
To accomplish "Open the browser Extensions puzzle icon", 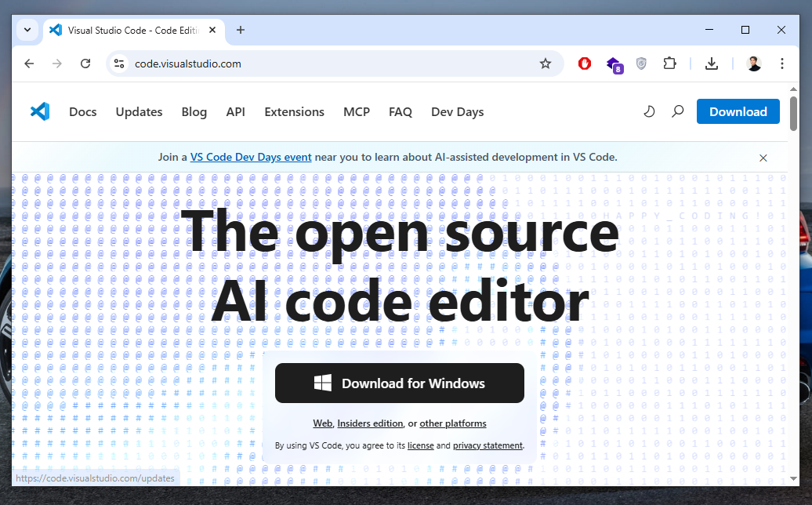I will tap(669, 64).
